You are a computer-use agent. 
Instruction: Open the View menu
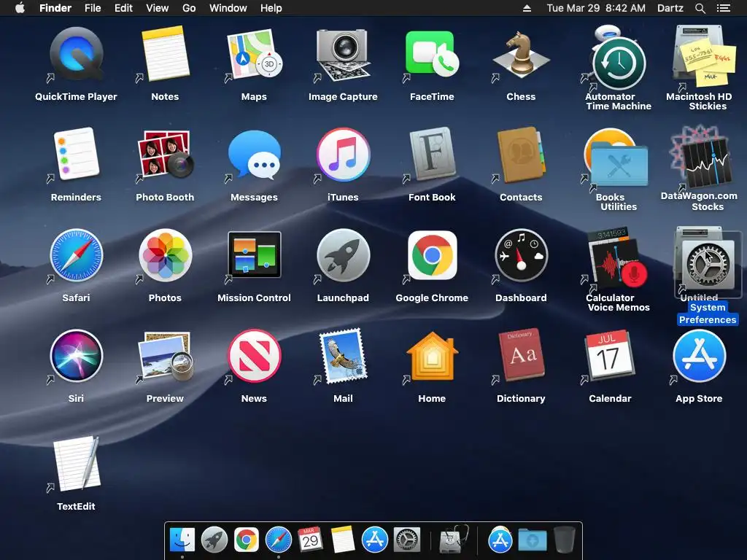click(x=158, y=8)
